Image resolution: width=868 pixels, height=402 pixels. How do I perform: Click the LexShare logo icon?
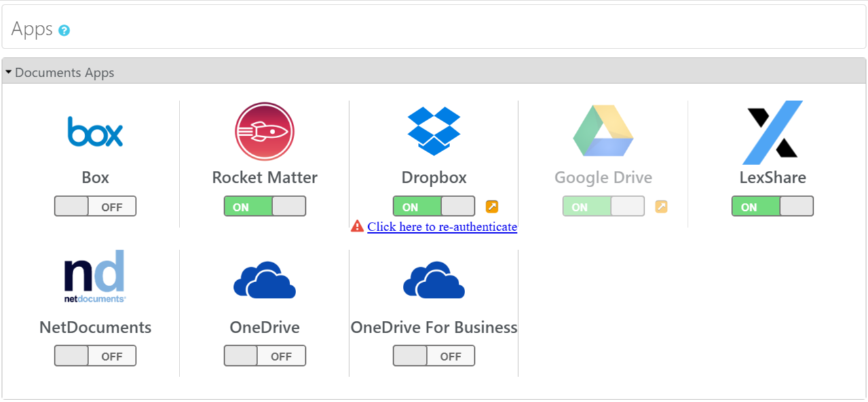tap(772, 132)
